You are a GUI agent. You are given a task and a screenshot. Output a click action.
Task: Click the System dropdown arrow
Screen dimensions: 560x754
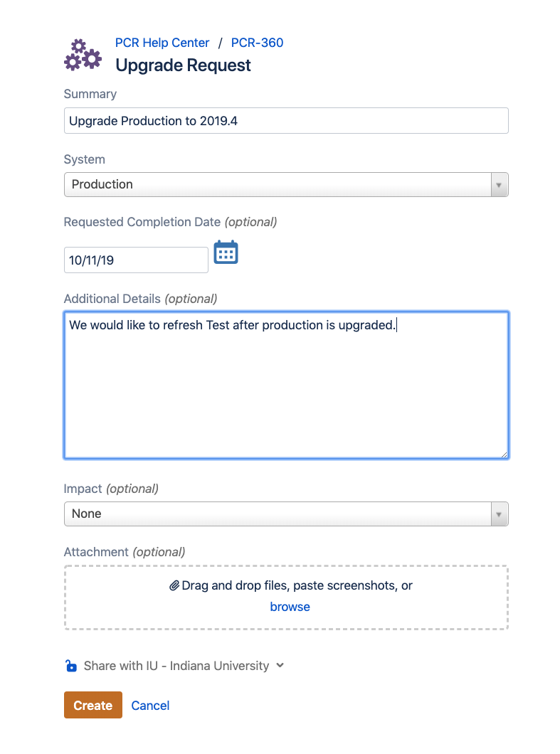[499, 185]
